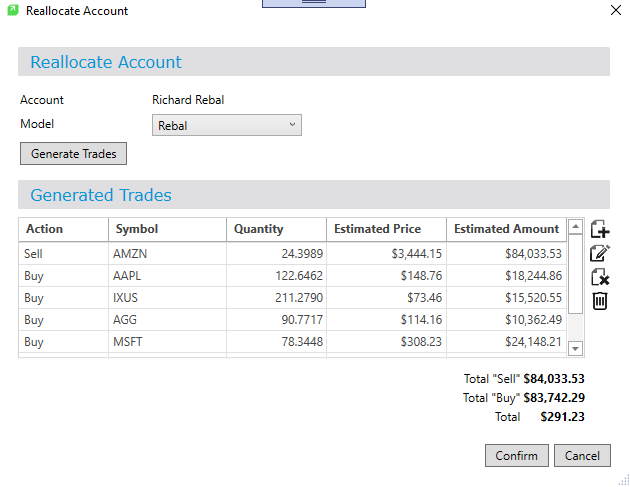Screen dimensions: 630x487
Task: Select the AAPL symbol cell
Action: (x=167, y=276)
